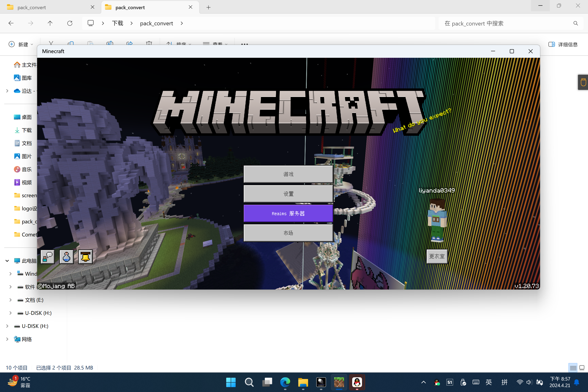Open Windows taskbar Search
Viewport: 588px width, 392px height.
click(249, 382)
